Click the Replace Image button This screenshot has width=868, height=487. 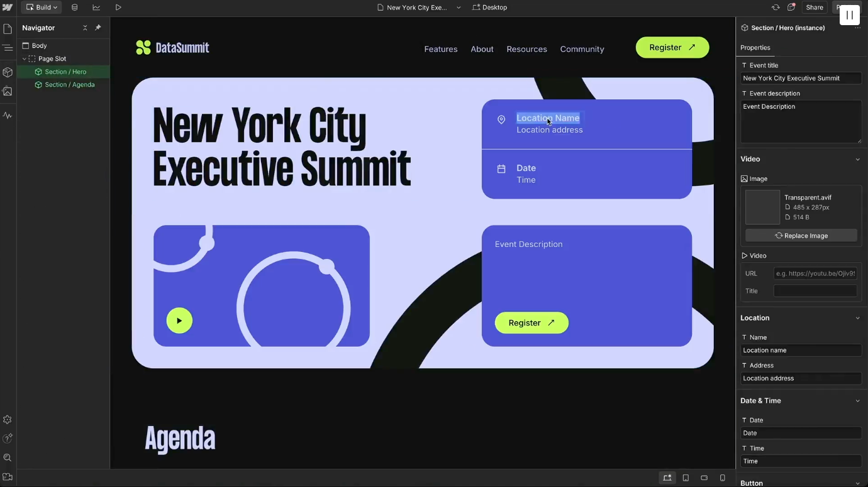click(x=801, y=235)
